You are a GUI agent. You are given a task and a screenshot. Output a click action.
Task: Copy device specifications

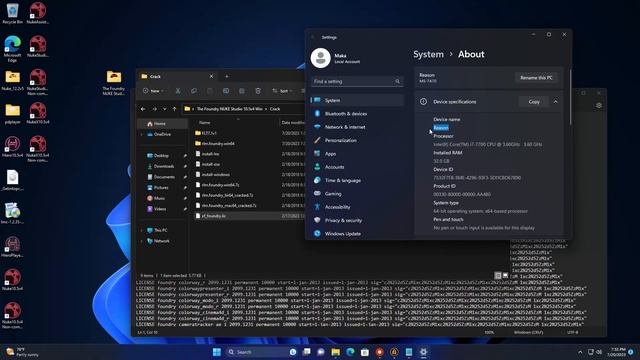tap(533, 102)
